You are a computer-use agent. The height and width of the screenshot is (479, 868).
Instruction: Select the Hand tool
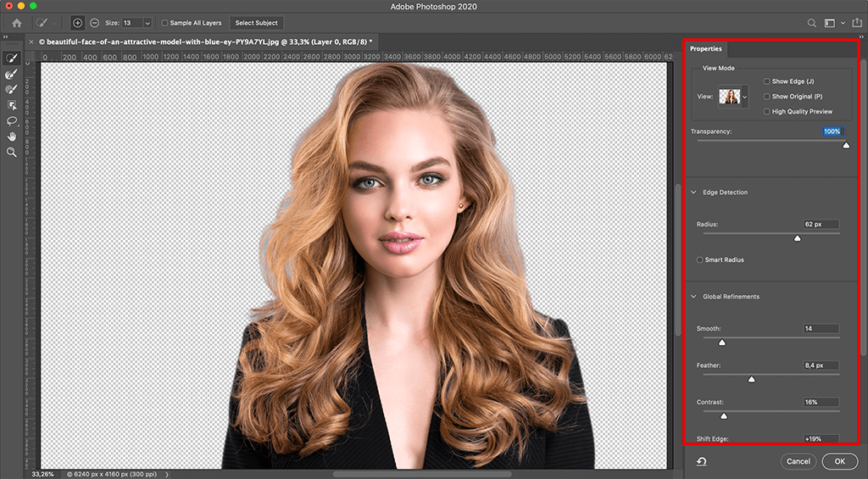coord(12,136)
